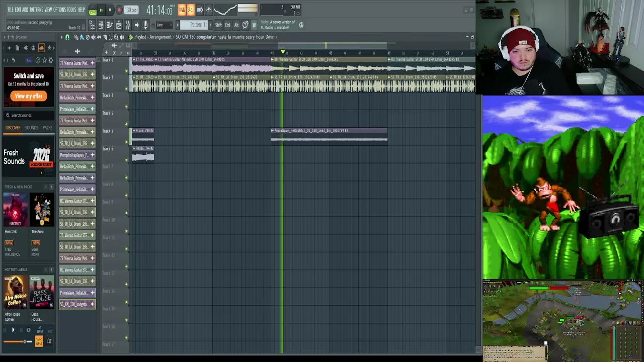Select the playlist Paint brush tool
The height and width of the screenshot is (362, 644).
[82, 37]
